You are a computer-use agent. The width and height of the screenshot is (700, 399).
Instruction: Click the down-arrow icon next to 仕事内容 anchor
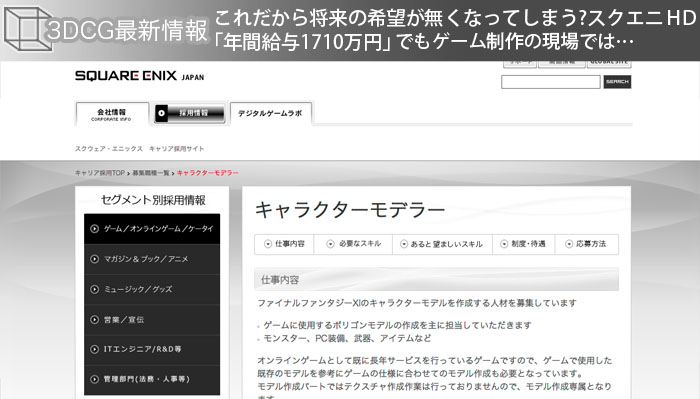click(x=268, y=244)
